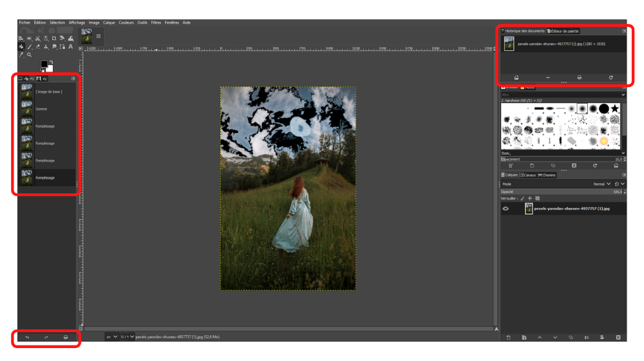Select the Scissors selection tool

point(38,38)
